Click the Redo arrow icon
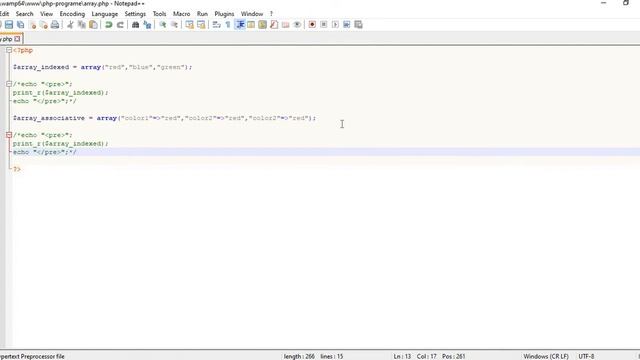Image resolution: width=640 pixels, height=360 pixels. [x=120, y=25]
